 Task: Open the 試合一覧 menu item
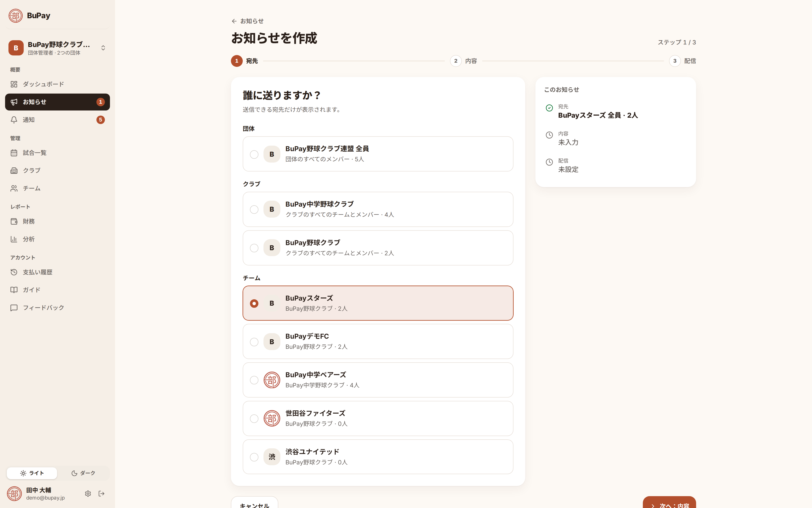coord(57,153)
